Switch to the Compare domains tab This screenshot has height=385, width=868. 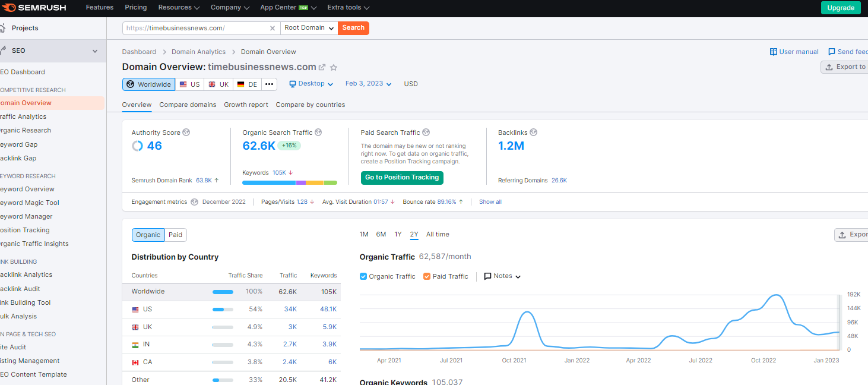(x=188, y=105)
